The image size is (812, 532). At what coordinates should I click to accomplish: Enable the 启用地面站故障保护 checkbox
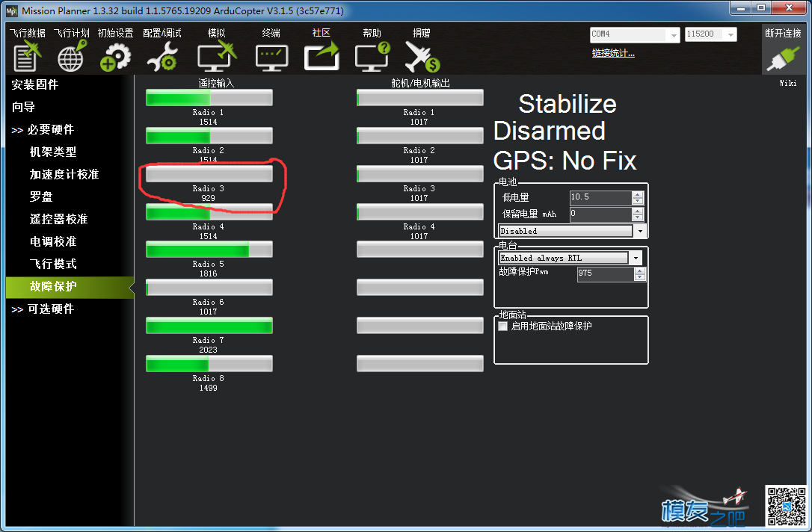[502, 326]
